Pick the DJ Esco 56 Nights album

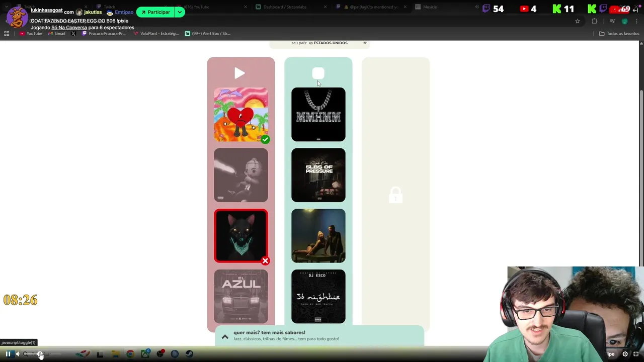(x=318, y=296)
